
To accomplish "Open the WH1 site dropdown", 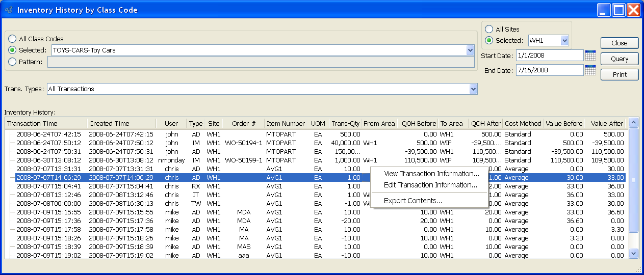I will click(x=564, y=41).
